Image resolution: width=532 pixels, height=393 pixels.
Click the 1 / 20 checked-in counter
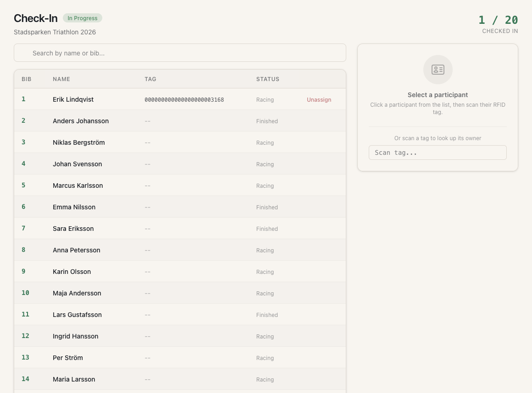498,20
